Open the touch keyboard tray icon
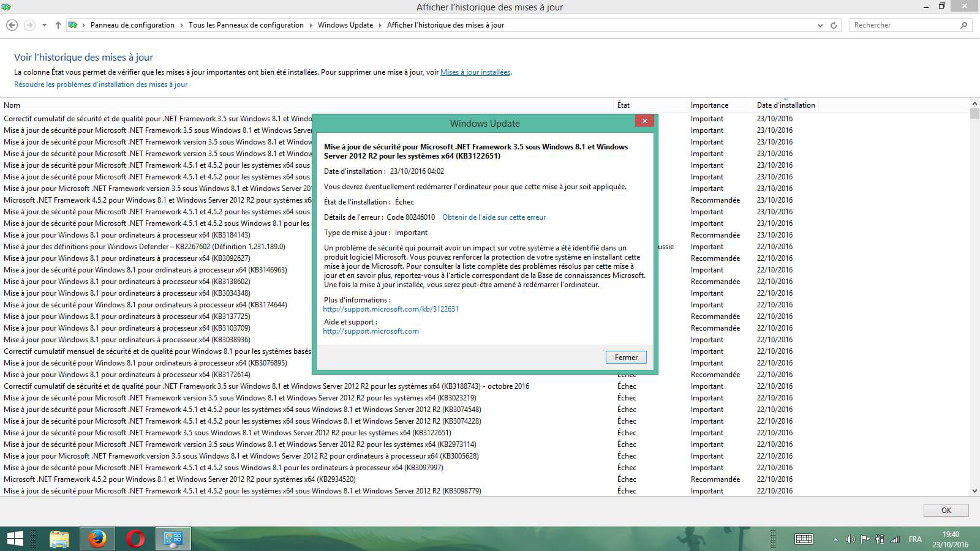 804,539
